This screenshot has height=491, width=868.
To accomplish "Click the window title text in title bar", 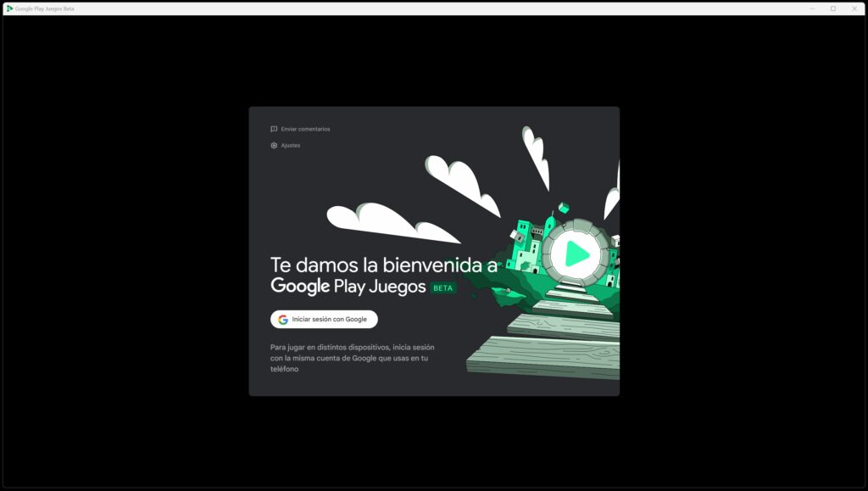I will [45, 8].
